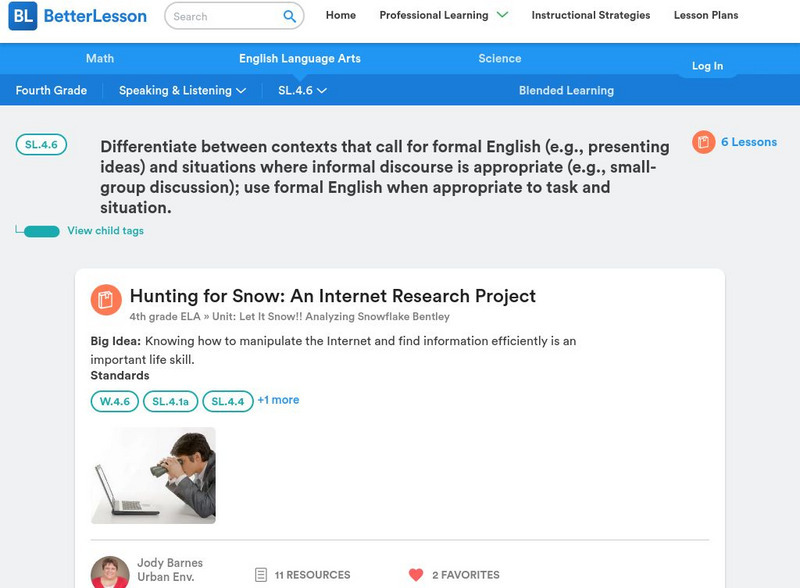Click the W.4.6 standard tag
This screenshot has height=588, width=800.
[x=115, y=402]
